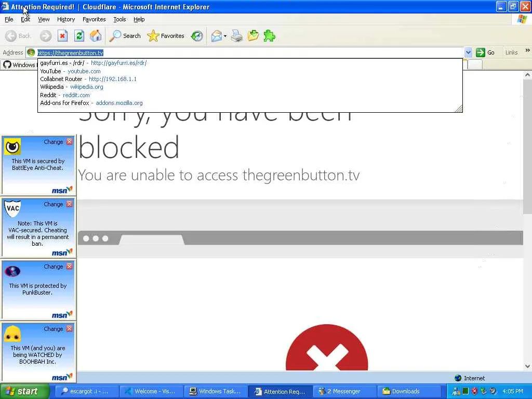Open the Favorites menu

tap(94, 19)
